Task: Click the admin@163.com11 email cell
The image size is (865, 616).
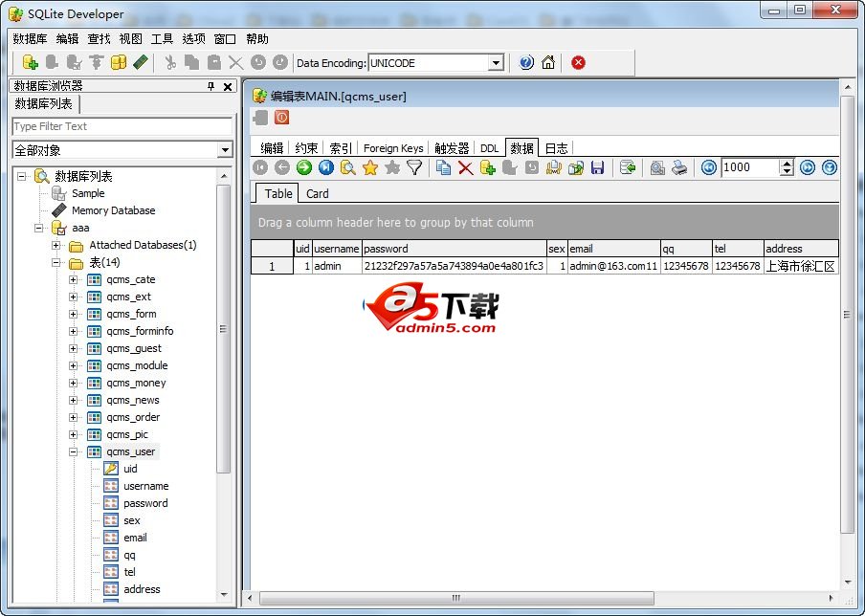Action: 613,266
